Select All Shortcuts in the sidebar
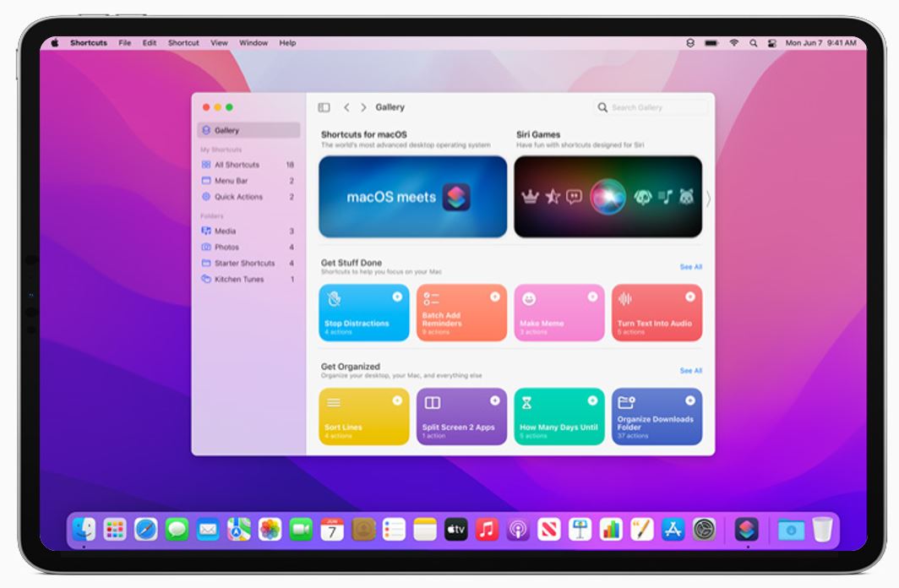The image size is (899, 588). 237,165
